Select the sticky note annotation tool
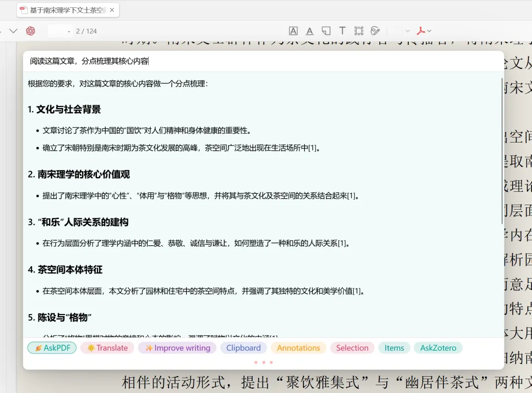 coord(326,31)
